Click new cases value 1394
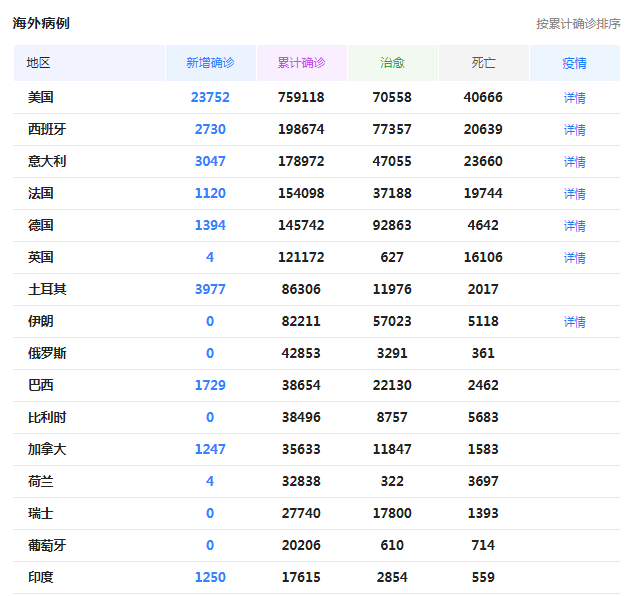Screen dimensions: 633x596 [x=210, y=225]
